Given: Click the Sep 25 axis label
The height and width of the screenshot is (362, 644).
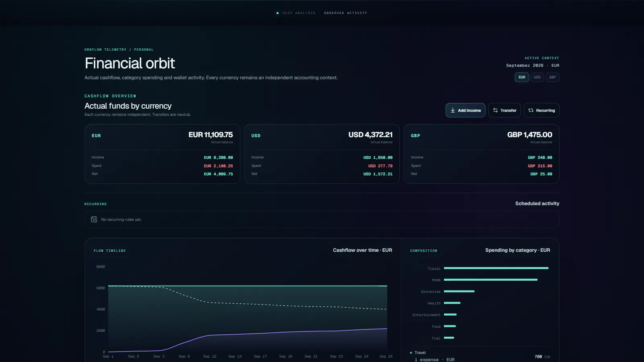Looking at the screenshot, I should (x=386, y=356).
